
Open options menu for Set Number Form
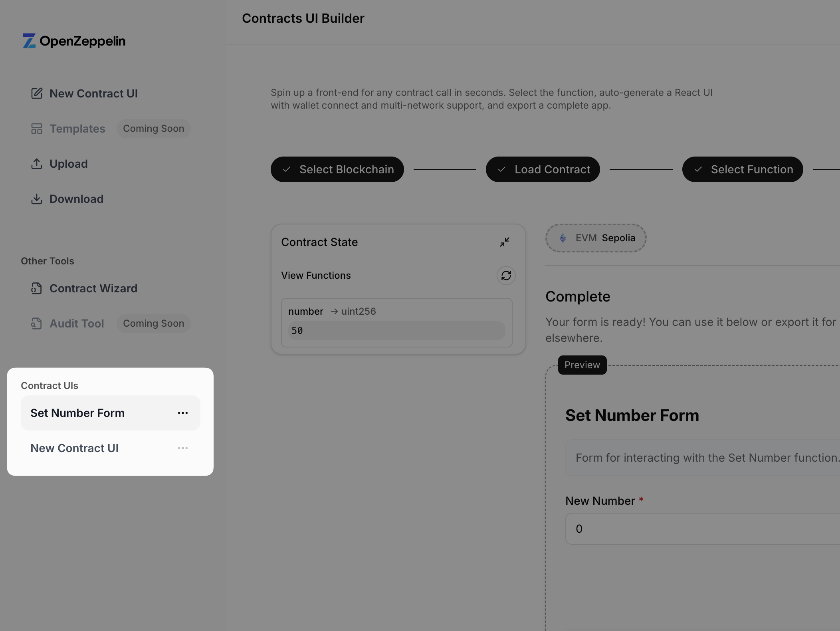[183, 413]
